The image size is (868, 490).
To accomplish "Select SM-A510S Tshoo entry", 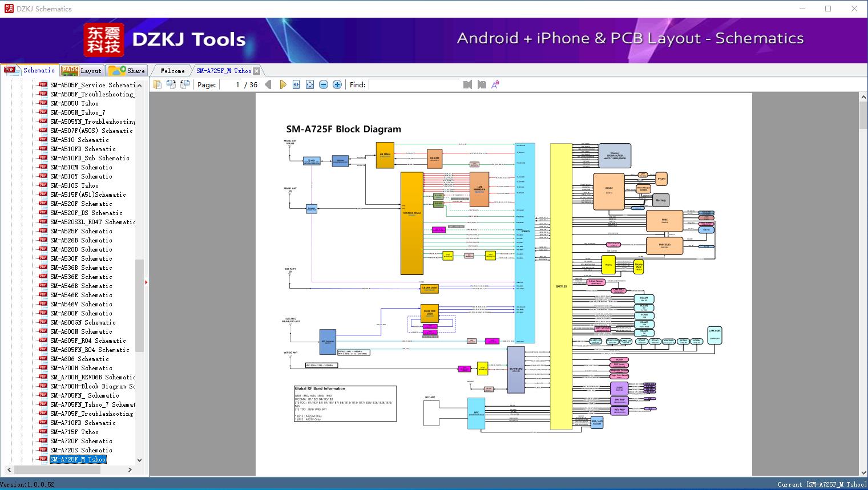I will [x=74, y=185].
